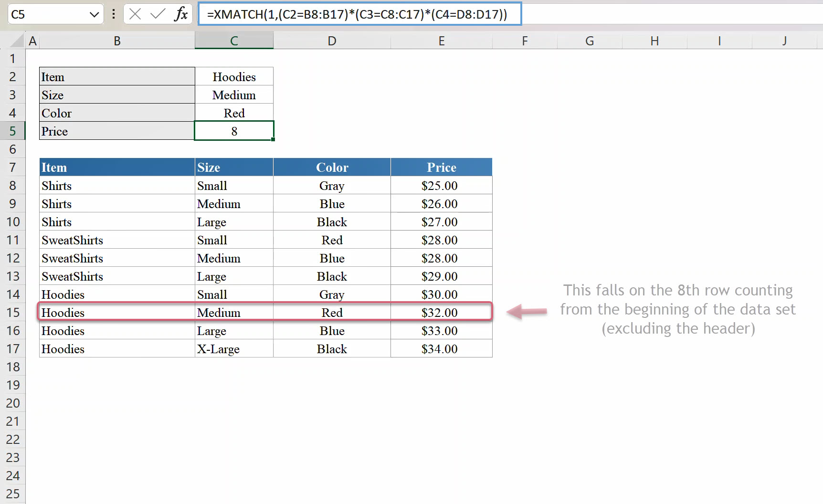This screenshot has width=823, height=504.
Task: Select column A header
Action: click(x=32, y=41)
